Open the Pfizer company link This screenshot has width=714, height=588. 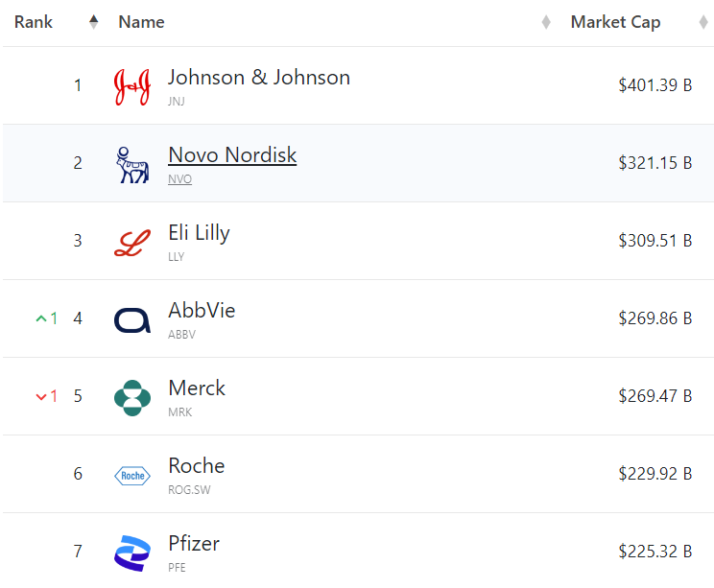pos(194,544)
